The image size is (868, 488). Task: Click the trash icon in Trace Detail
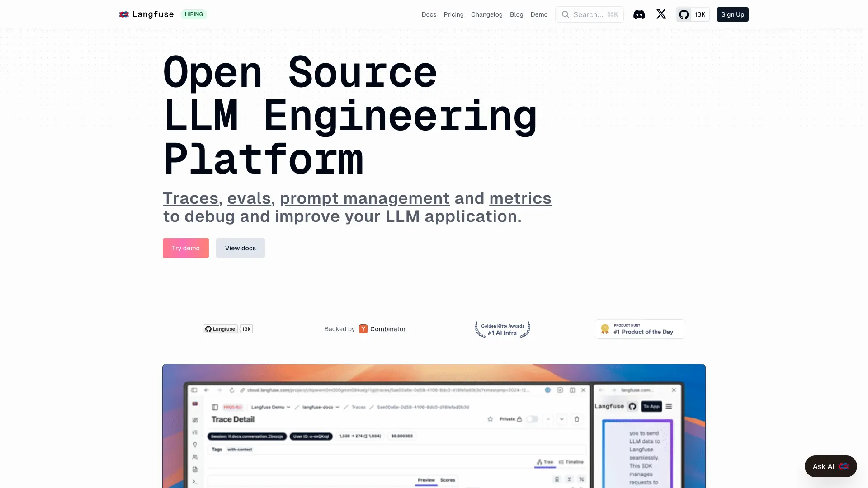click(x=576, y=419)
